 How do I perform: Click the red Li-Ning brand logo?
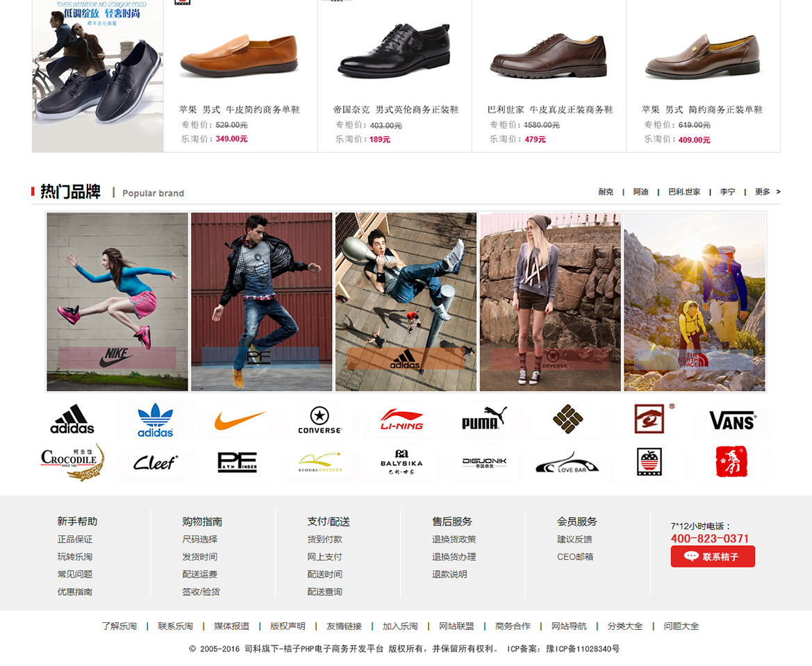click(x=402, y=419)
